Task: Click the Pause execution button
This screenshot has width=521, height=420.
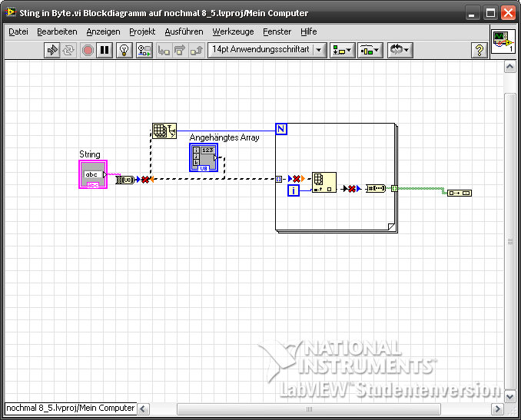Action: click(105, 51)
